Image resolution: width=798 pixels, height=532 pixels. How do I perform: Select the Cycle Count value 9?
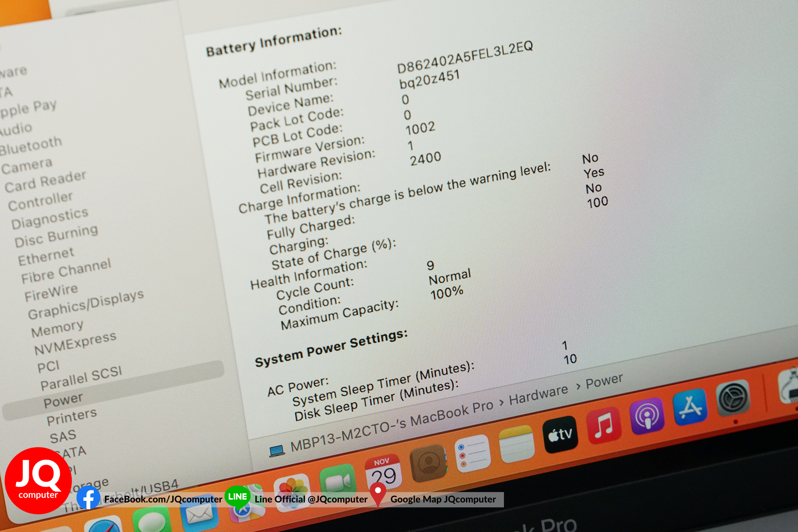pyautogui.click(x=430, y=265)
